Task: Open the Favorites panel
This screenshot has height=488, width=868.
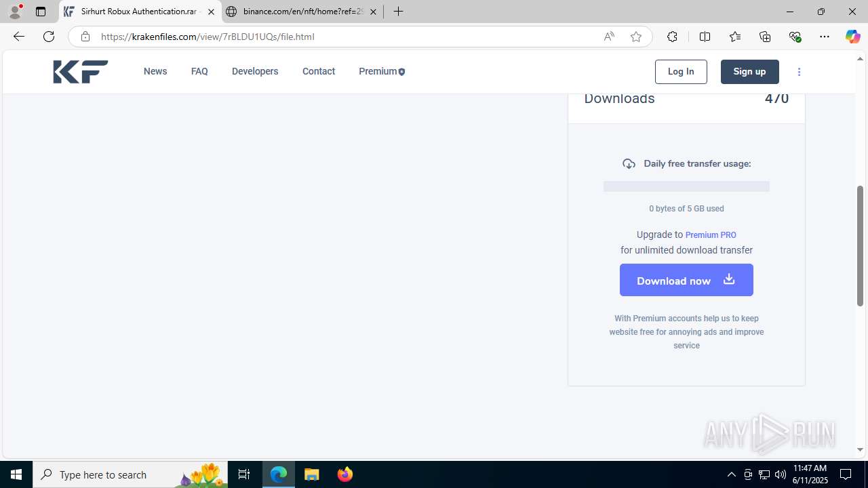Action: [735, 37]
